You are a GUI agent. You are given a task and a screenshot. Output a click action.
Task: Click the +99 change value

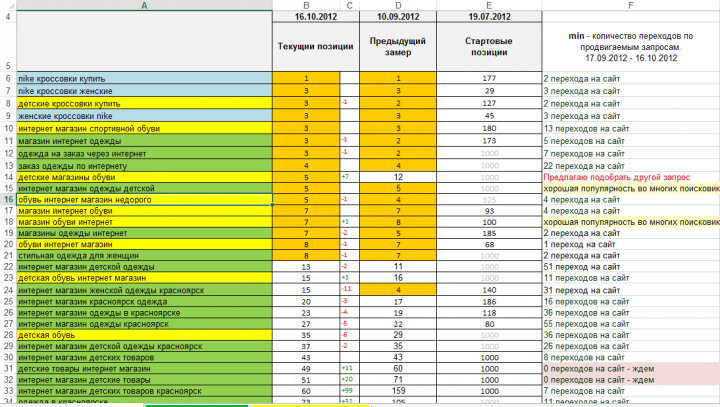click(x=347, y=390)
